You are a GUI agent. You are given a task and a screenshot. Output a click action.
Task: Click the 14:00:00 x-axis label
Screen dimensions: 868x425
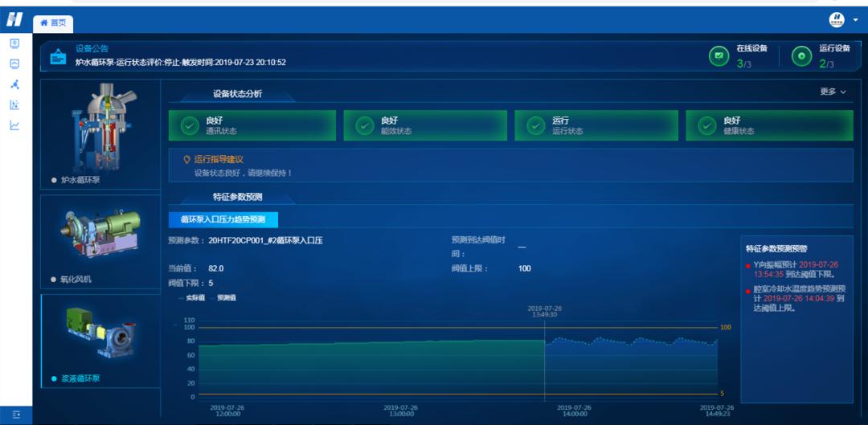pyautogui.click(x=575, y=411)
